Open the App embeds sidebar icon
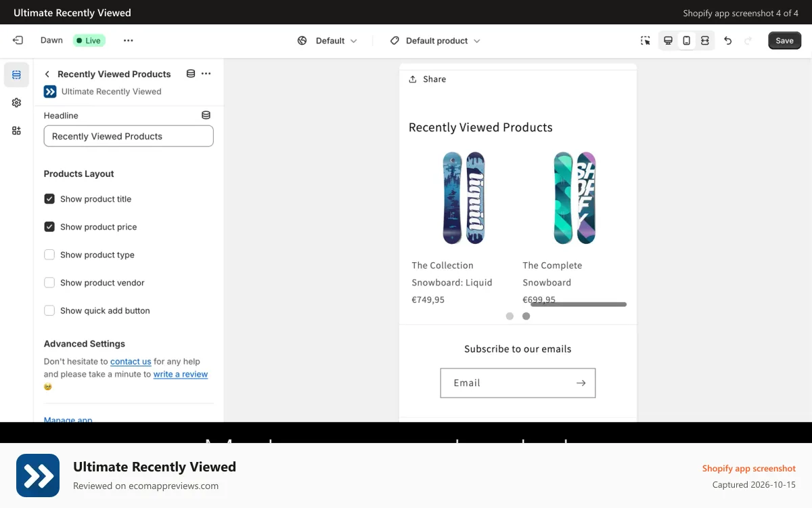Viewport: 812px width, 508px height. point(16,131)
